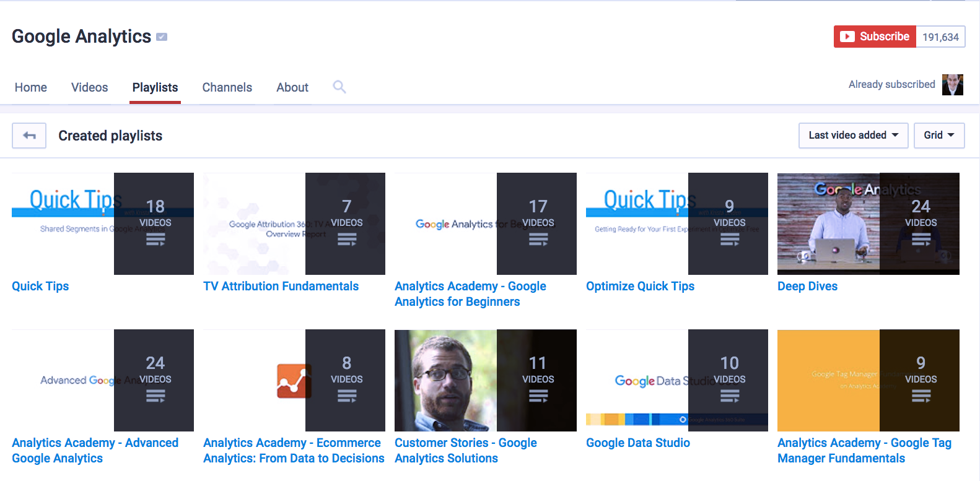
Task: Open Analytics Academy - Ecommerce Analytics title link
Action: tap(294, 451)
